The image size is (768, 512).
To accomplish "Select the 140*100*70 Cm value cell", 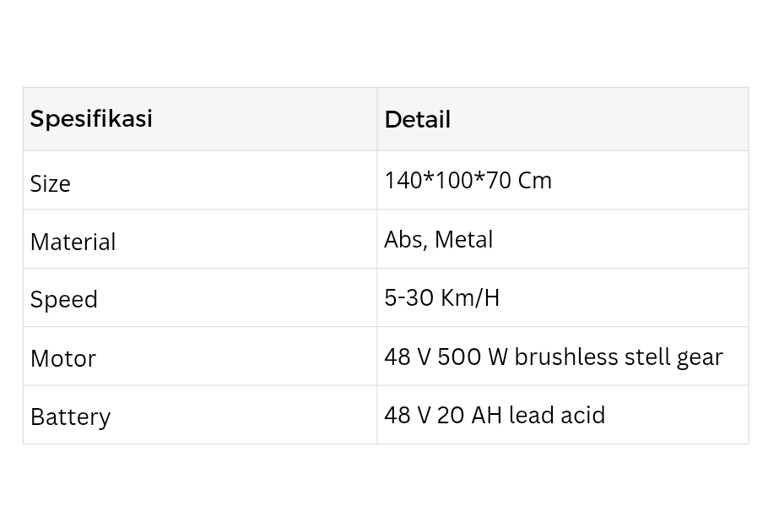I will 563,180.
